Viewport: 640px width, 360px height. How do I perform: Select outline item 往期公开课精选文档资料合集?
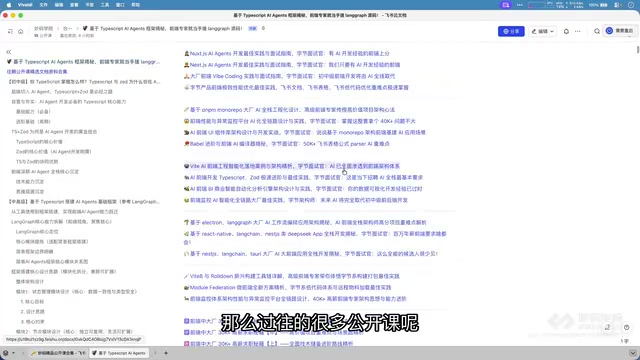pyautogui.click(x=37, y=71)
